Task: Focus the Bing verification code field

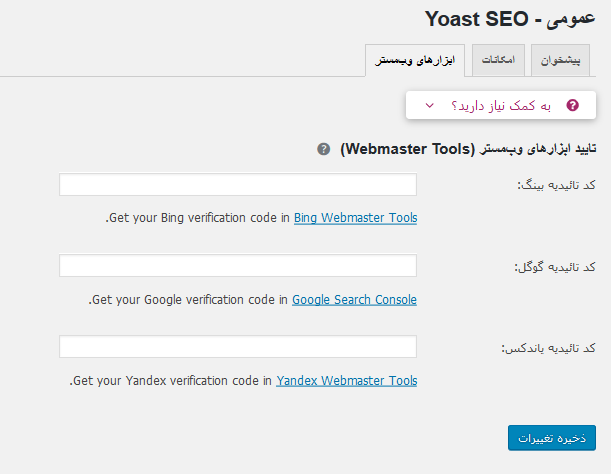Action: [x=238, y=184]
